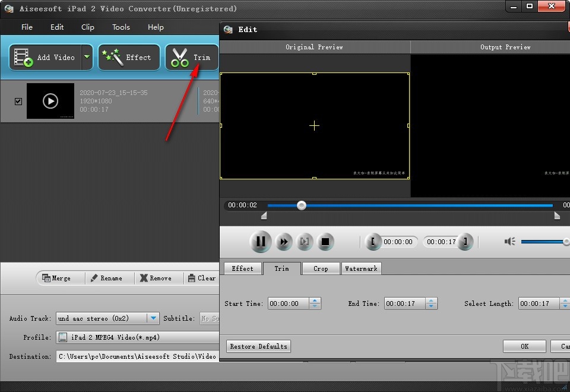Expand the Add Video dropdown arrow
The image size is (570, 392).
click(87, 57)
